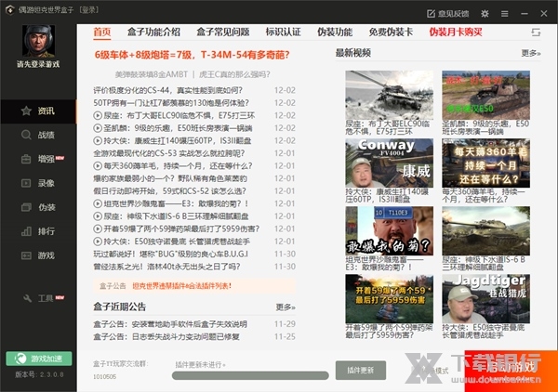The image size is (558, 392).
Task: Click the player avatar portrait
Action: click(38, 41)
